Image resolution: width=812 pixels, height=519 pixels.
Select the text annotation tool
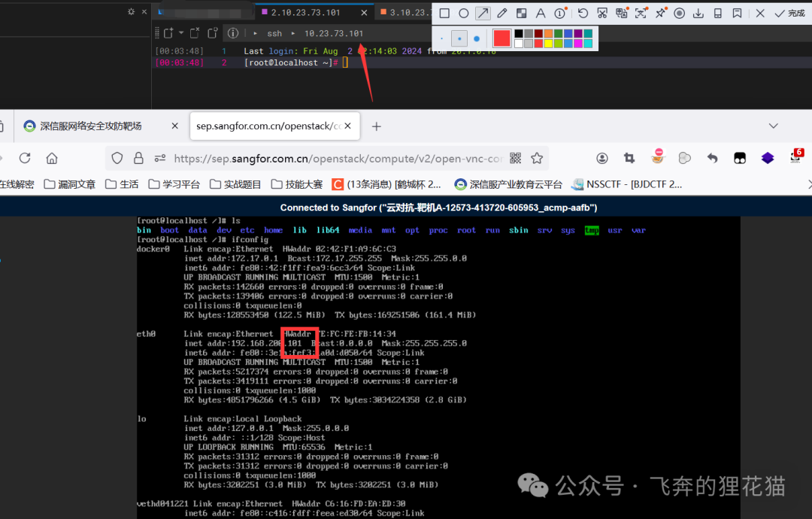pyautogui.click(x=540, y=14)
